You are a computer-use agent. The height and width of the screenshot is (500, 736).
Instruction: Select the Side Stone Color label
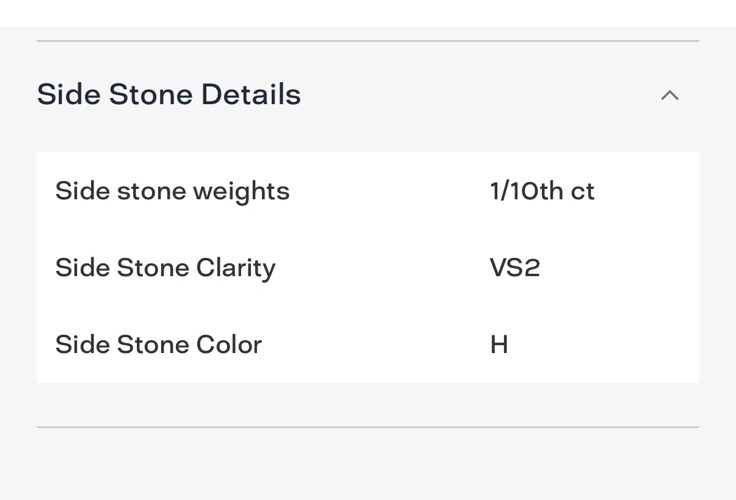tap(158, 345)
